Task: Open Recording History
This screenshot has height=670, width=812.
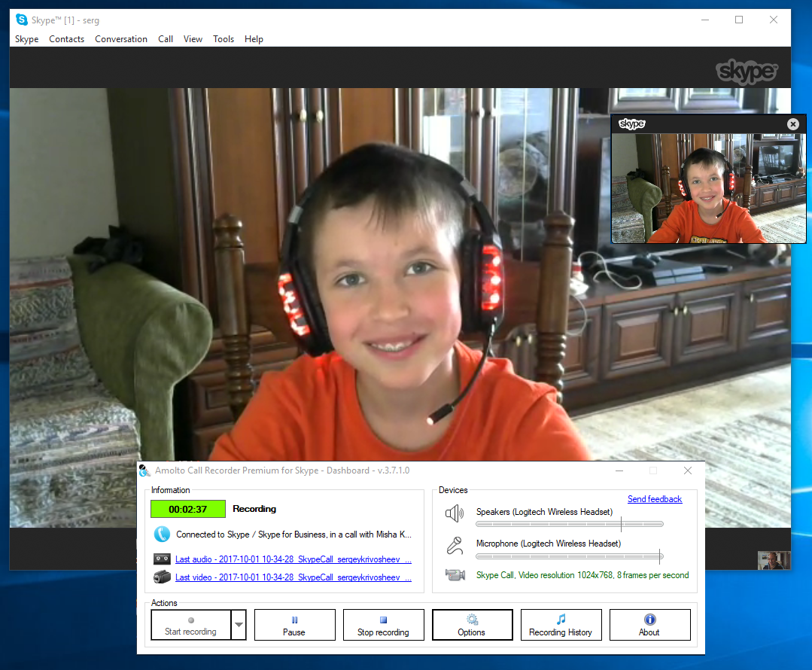Action: [561, 625]
